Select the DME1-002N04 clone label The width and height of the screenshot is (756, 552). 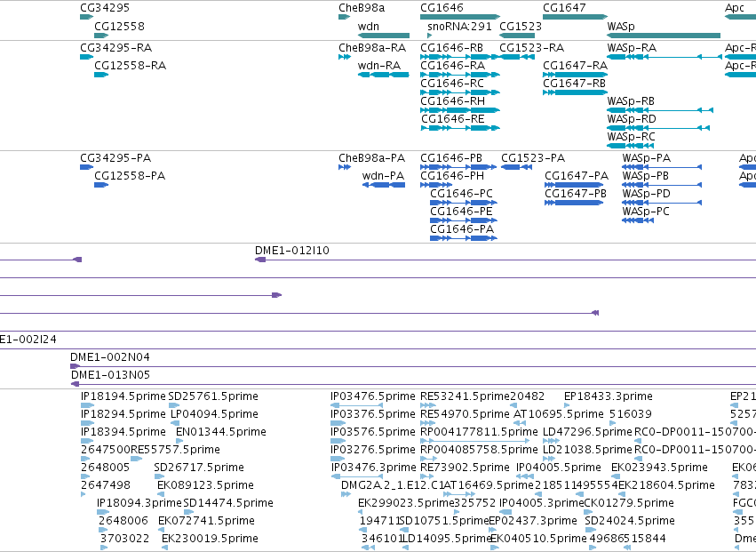[x=110, y=357]
